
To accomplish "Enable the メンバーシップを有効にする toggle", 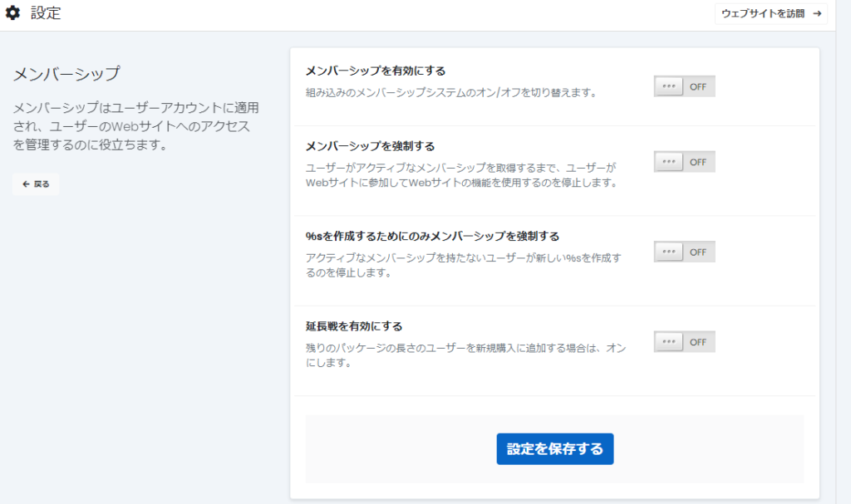I will (x=684, y=86).
